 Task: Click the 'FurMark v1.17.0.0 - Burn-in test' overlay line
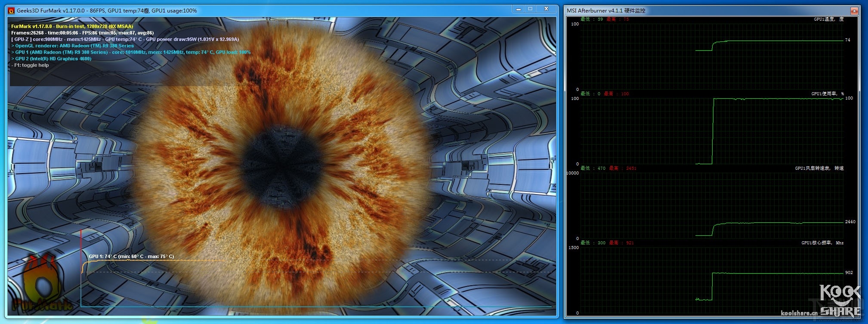tap(72, 26)
